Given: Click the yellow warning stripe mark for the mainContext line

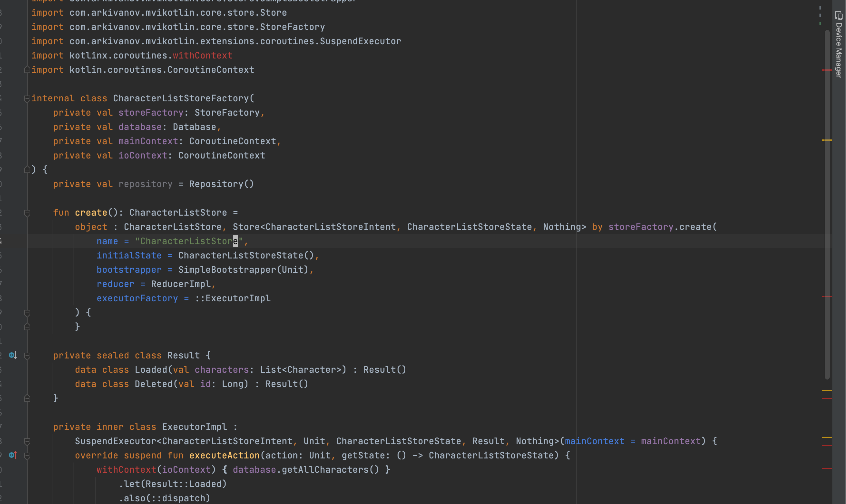Looking at the screenshot, I should (827, 140).
